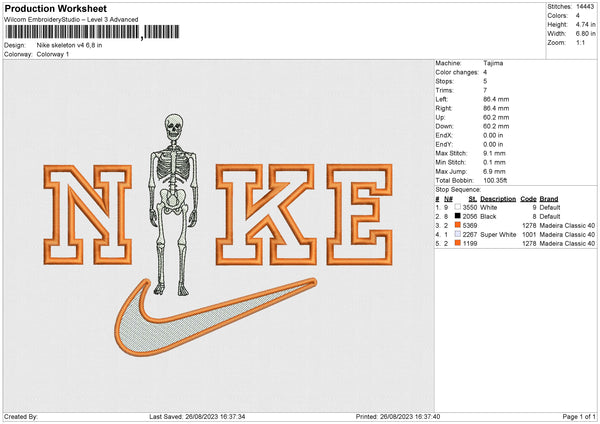Click the barcode at top left
Viewport: 600px width, 424px height.
(92, 32)
